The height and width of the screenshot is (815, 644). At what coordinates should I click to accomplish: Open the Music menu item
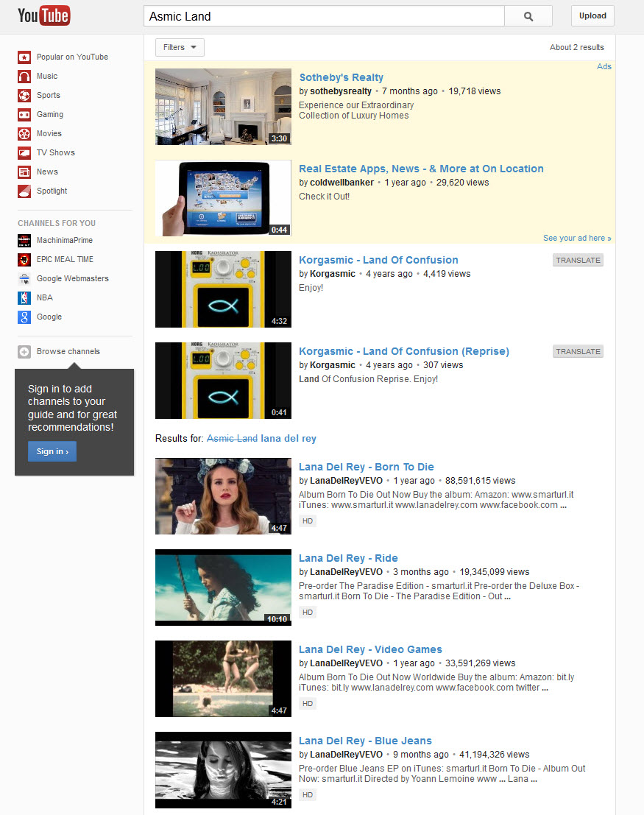pyautogui.click(x=47, y=76)
